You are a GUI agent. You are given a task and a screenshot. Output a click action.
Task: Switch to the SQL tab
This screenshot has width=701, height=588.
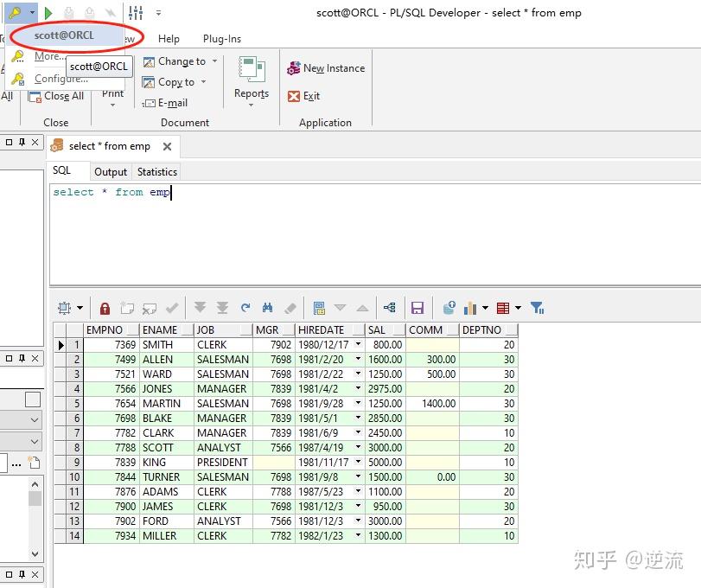(x=61, y=171)
